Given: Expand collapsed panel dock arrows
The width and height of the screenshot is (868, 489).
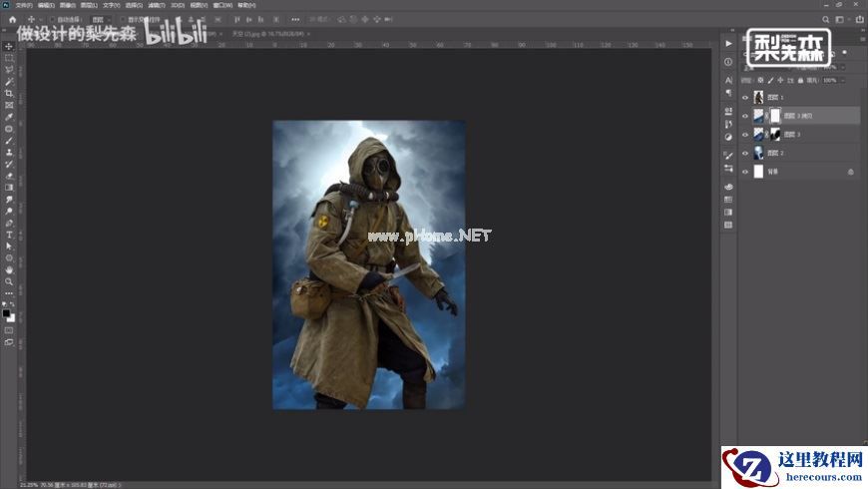Looking at the screenshot, I should tap(732, 31).
